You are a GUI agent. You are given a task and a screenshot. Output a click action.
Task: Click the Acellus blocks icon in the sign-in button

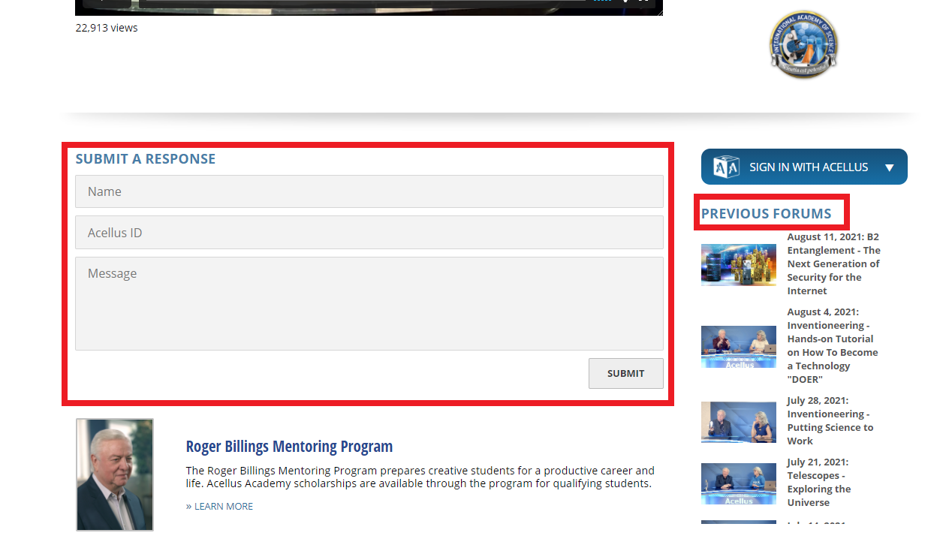click(726, 167)
